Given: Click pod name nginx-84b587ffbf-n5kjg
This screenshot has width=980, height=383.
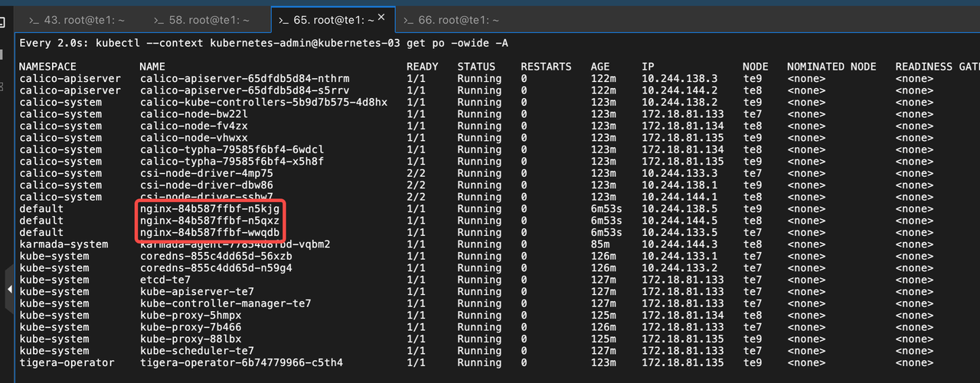Looking at the screenshot, I should point(210,208).
